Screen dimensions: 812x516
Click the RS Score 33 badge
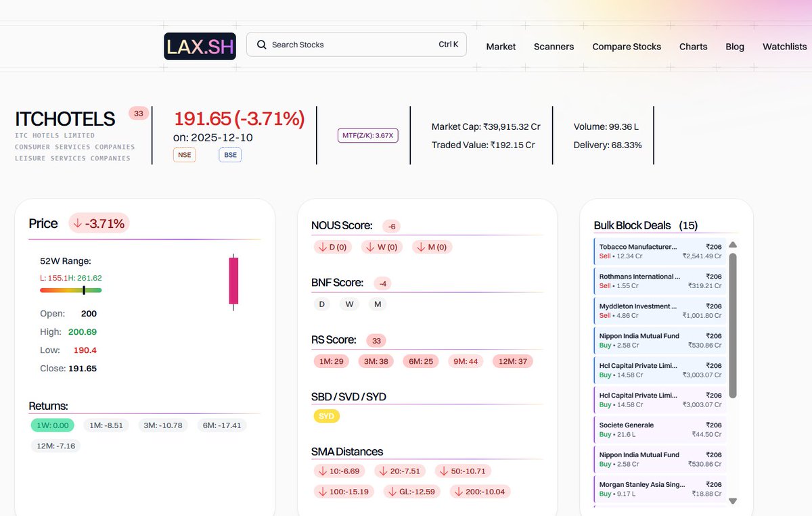(376, 341)
